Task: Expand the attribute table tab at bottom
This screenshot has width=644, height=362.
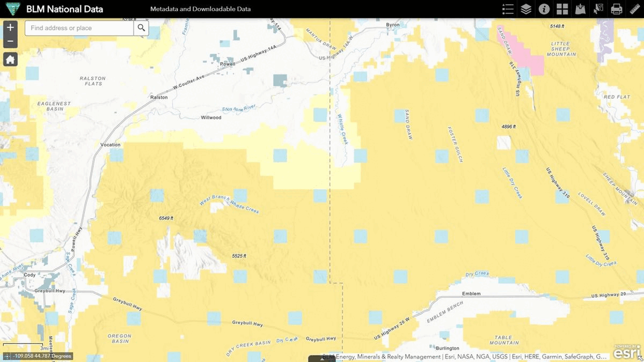Action: (321, 359)
